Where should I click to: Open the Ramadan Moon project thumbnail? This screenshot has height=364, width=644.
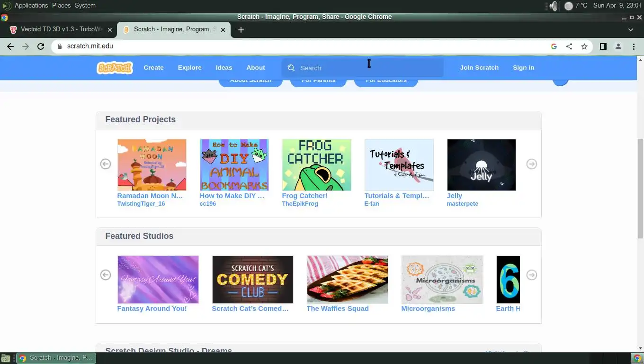152,165
